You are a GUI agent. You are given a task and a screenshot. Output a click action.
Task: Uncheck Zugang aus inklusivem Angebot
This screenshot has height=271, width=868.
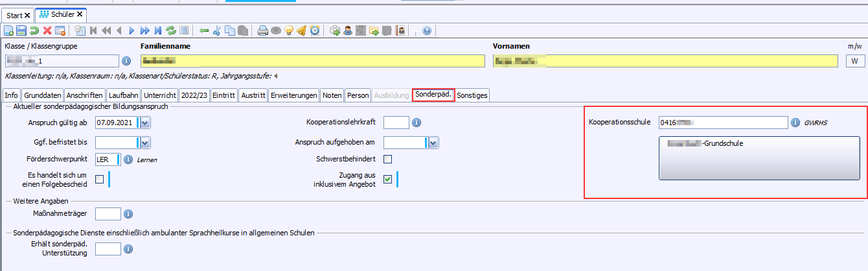388,180
